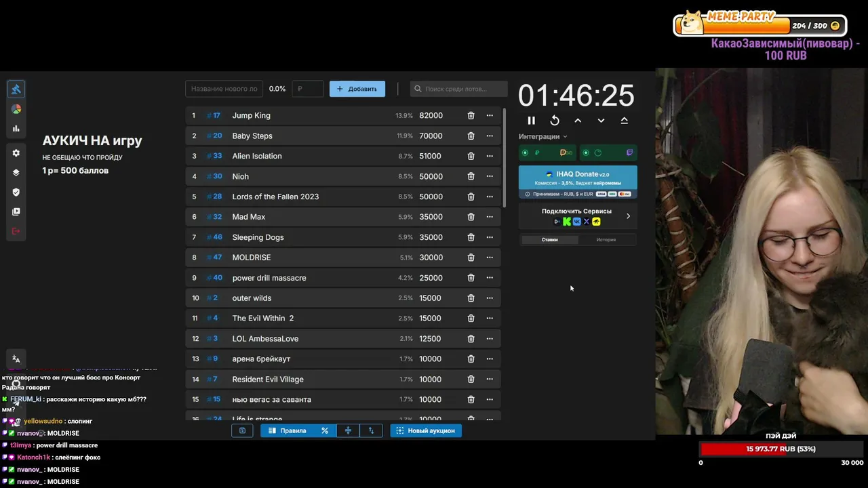Open the pie chart wheel view
The height and width of the screenshot is (488, 868).
[16, 109]
